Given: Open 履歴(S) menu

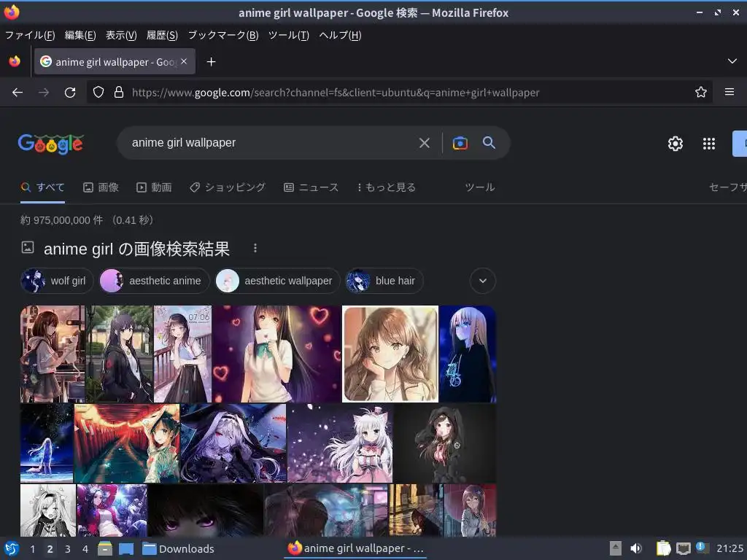Looking at the screenshot, I should (162, 35).
